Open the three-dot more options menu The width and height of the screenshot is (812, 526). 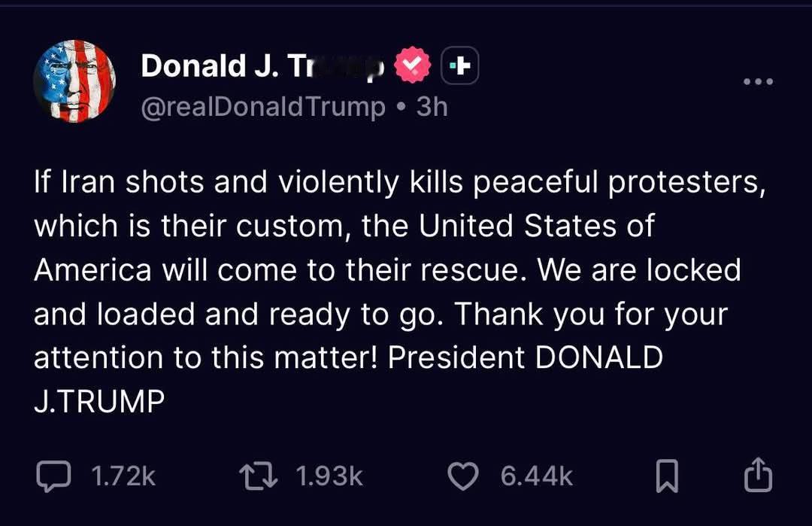click(x=759, y=81)
